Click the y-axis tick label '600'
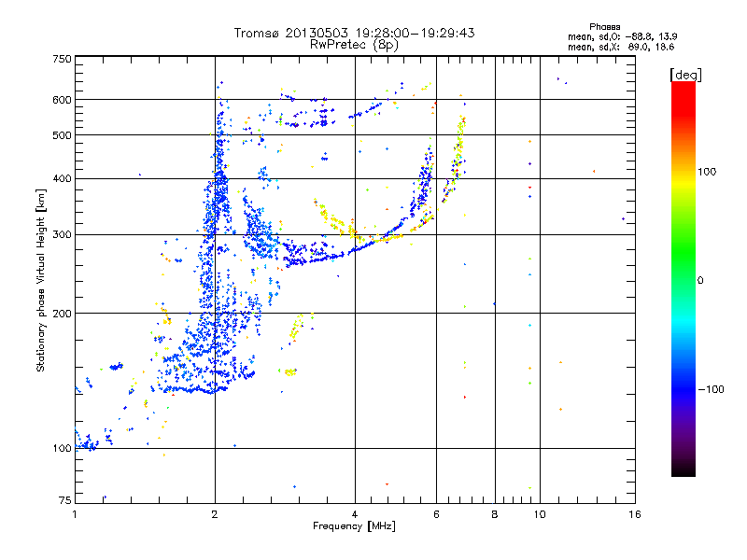The width and height of the screenshot is (747, 560). [x=63, y=100]
